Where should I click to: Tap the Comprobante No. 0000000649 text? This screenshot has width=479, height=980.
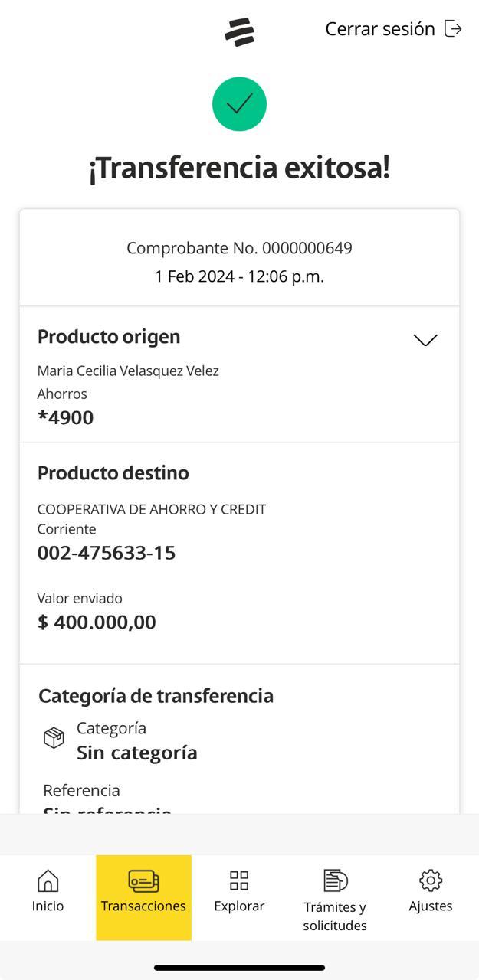point(239,248)
